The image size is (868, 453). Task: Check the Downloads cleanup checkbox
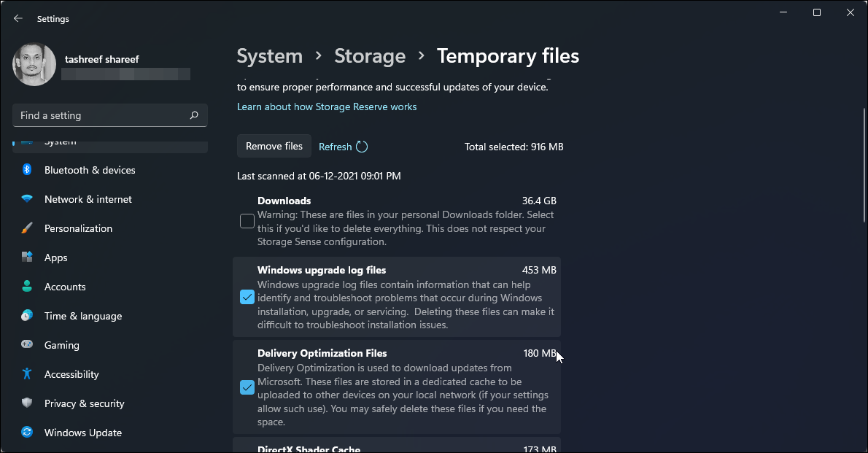[247, 220]
